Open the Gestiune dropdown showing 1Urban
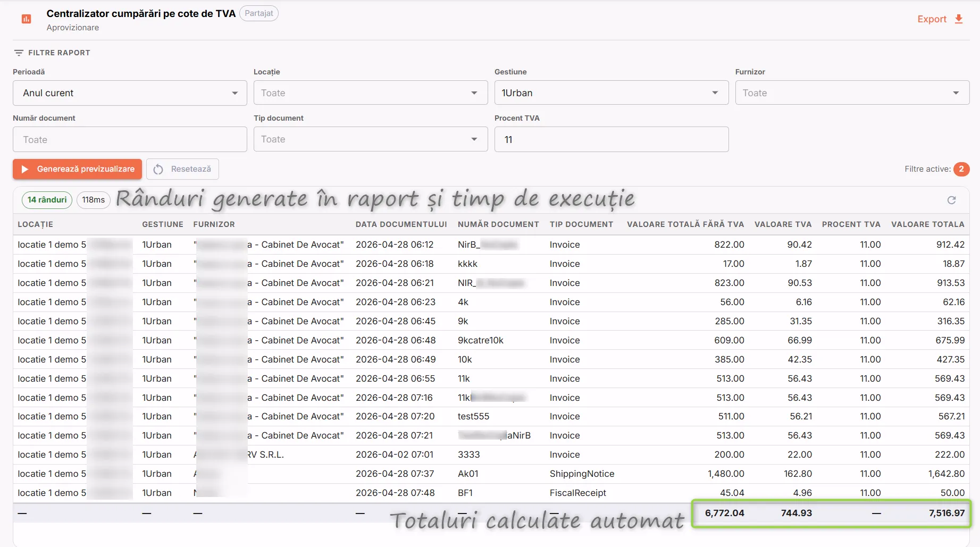Screen dimensions: 980x547 [612, 93]
